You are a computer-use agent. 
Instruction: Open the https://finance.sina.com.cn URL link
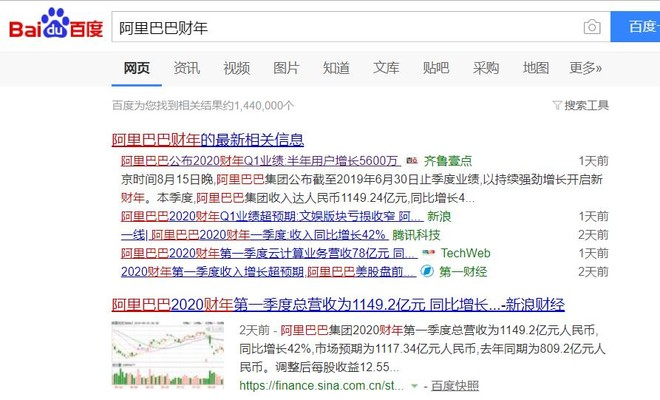pyautogui.click(x=322, y=386)
